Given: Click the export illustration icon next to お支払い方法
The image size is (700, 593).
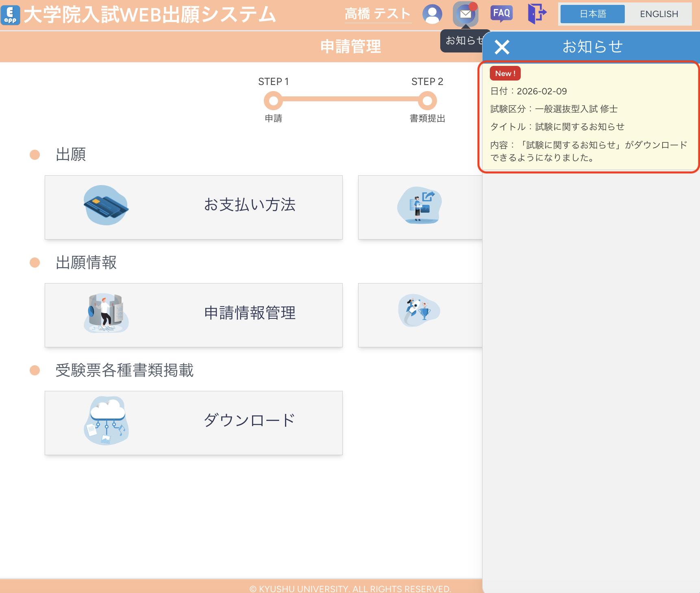Looking at the screenshot, I should click(419, 205).
